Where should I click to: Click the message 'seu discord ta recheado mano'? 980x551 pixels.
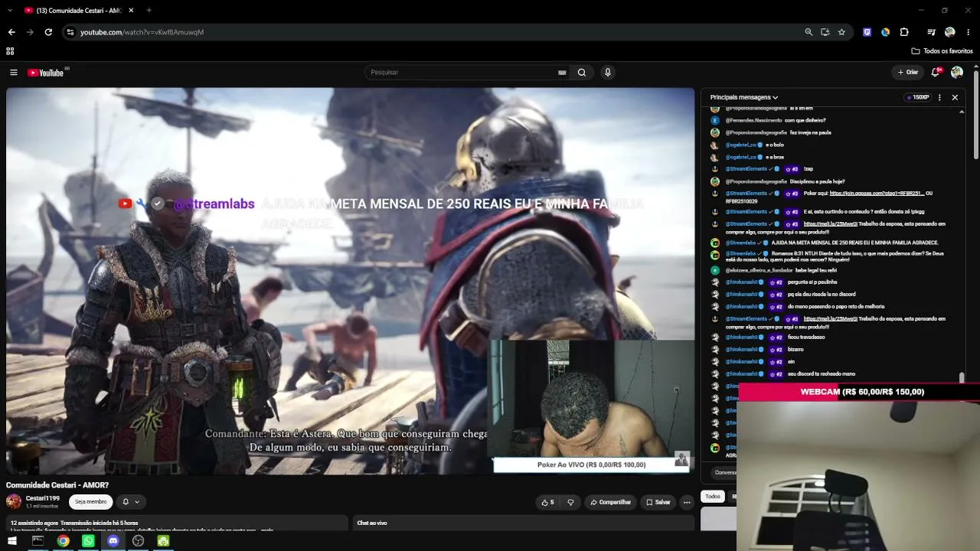[x=821, y=374]
